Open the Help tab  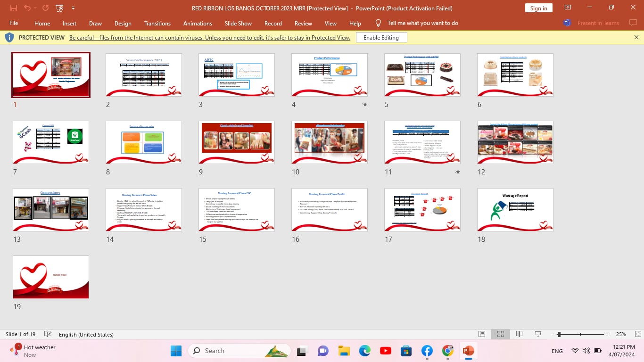(355, 23)
